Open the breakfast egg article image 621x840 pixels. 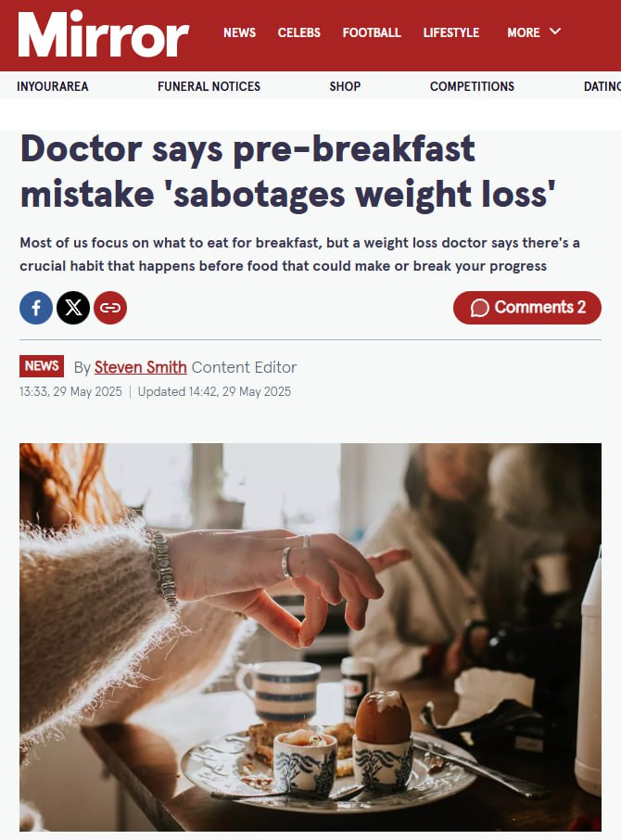[310, 637]
